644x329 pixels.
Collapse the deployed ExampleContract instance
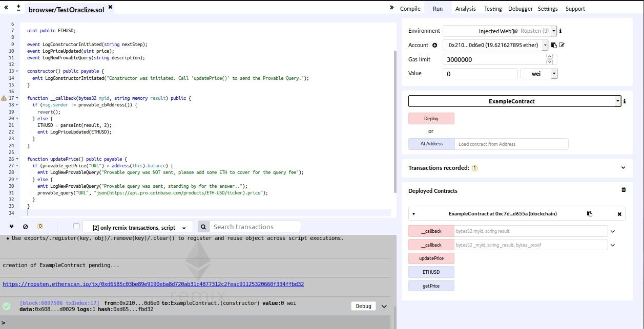[x=413, y=214]
